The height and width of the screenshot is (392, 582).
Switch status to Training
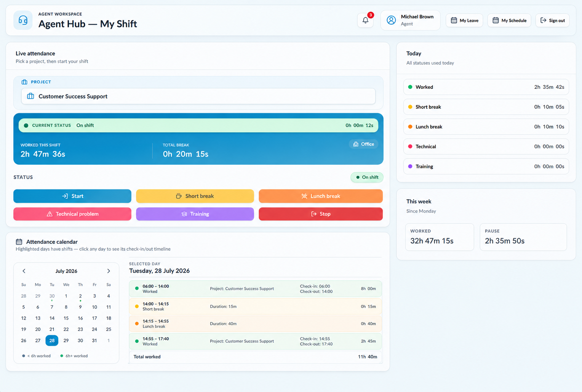pos(195,214)
